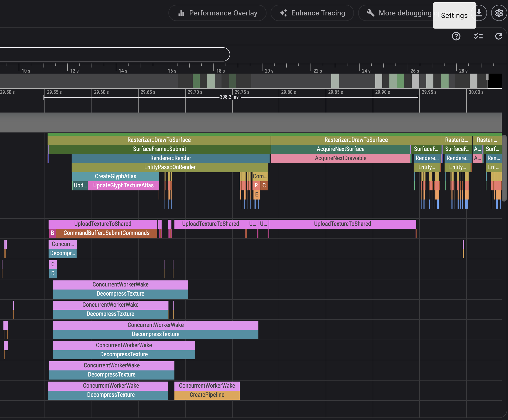The height and width of the screenshot is (420, 508).
Task: Click the 20 s overview timeline marker
Action: [269, 71]
